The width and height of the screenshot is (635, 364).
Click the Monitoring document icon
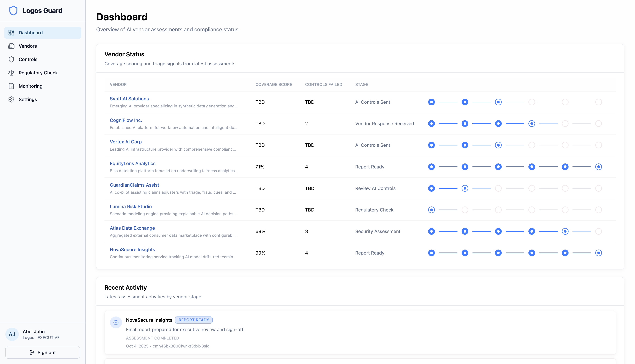click(x=11, y=86)
